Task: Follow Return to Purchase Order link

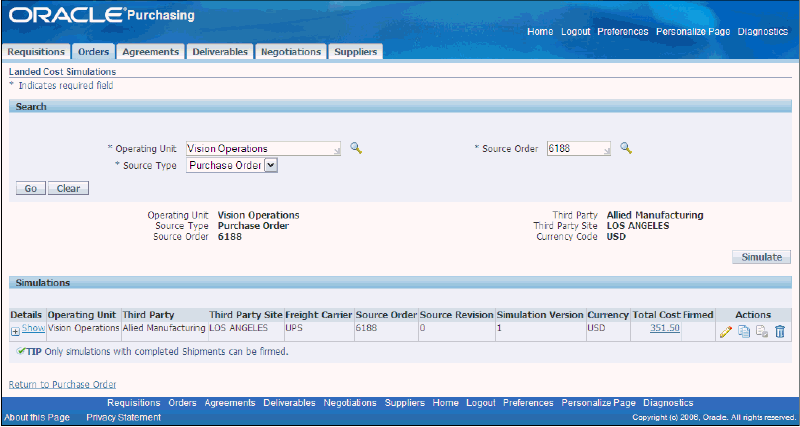Action: pos(62,385)
